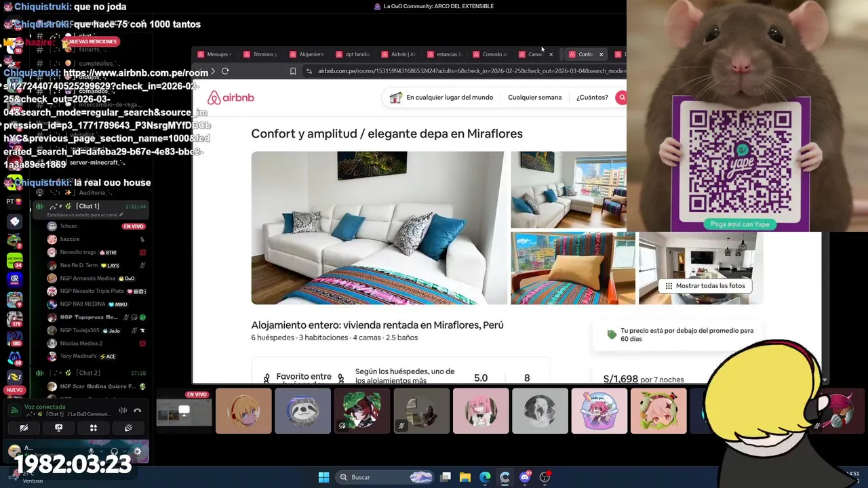868x488 pixels.
Task: Click the share screen button in Discord
Action: [x=58, y=428]
